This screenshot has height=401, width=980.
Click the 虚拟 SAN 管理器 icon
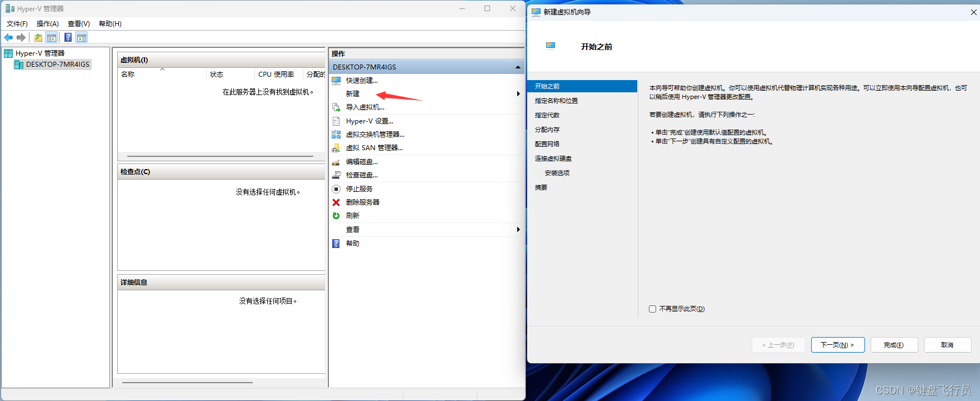coord(336,148)
